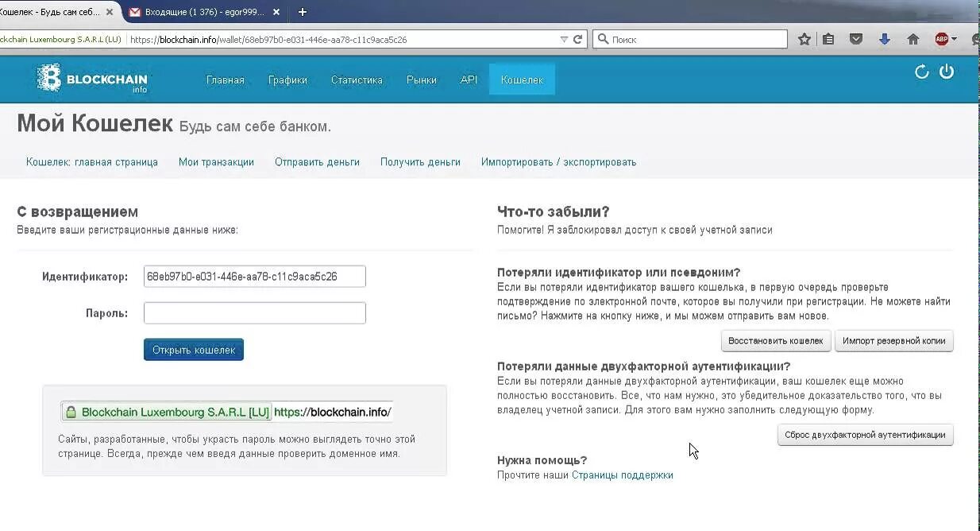Click the power logout icon in blue header
Viewport: 980px width, 531px height.
click(x=947, y=72)
